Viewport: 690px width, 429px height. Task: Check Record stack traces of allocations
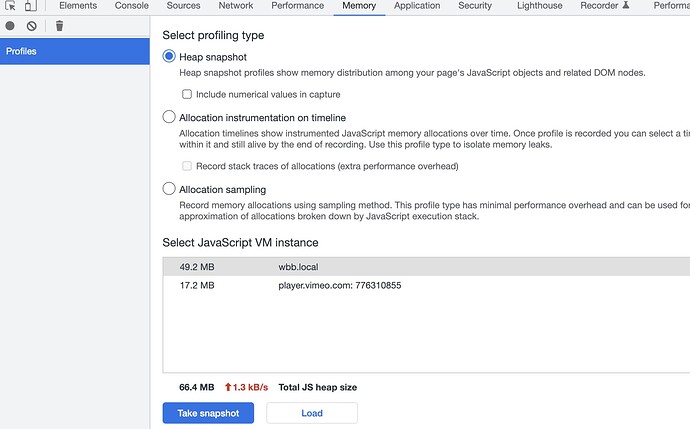187,166
